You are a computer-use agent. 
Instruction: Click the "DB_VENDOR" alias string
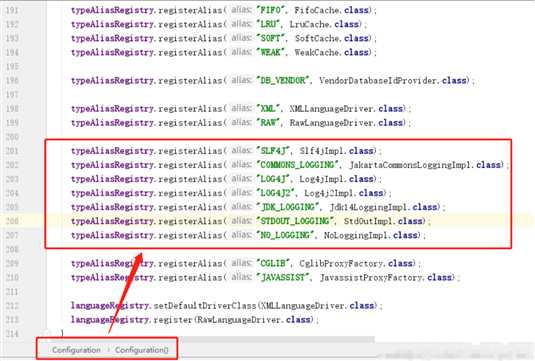coord(283,81)
